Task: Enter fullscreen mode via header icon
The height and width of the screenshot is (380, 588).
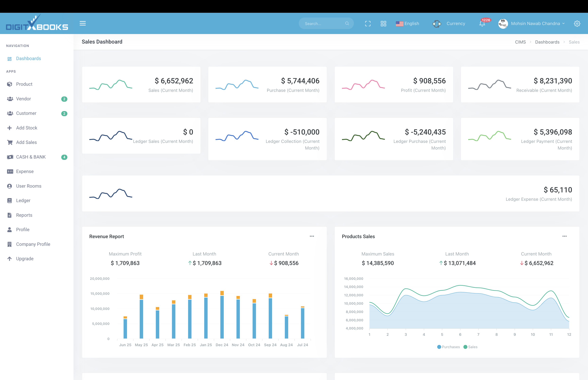Action: coord(368,24)
